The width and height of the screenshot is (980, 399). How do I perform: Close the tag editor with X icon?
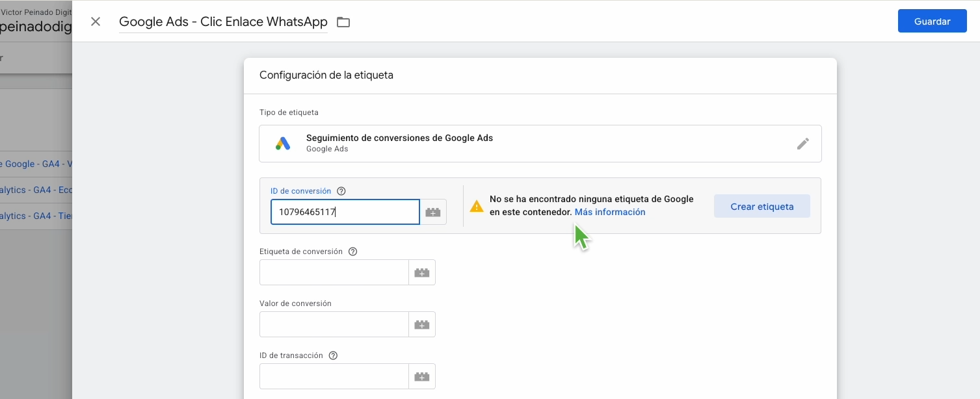[96, 21]
